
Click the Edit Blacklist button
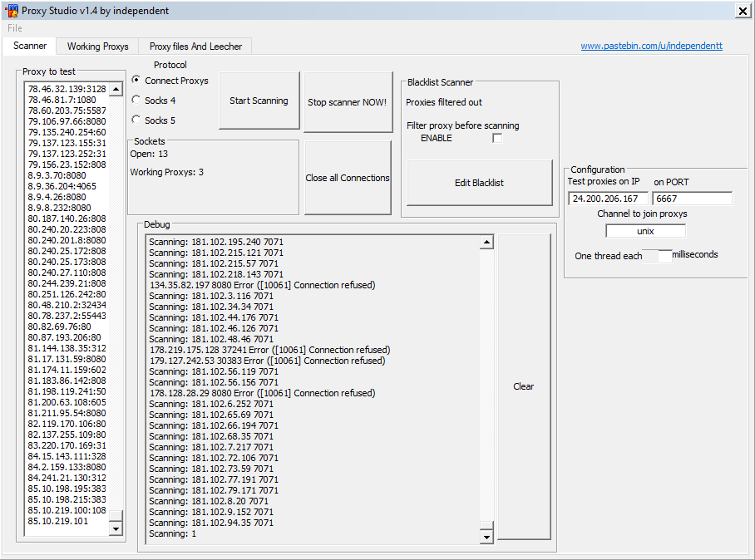coord(480,183)
